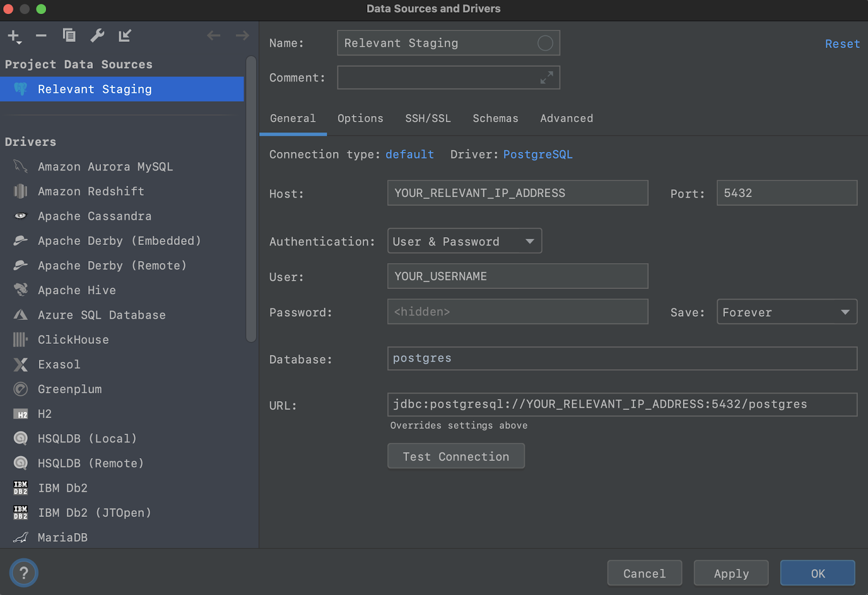Remove selected data source with minus icon

pyautogui.click(x=41, y=36)
